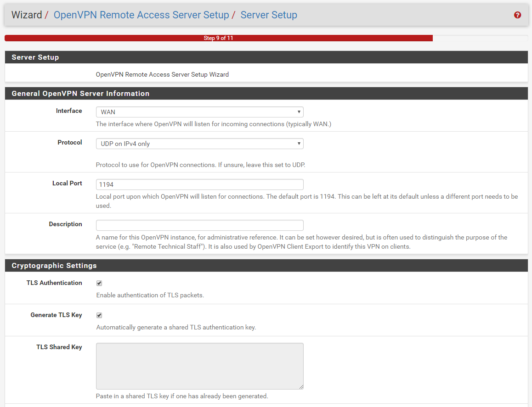The height and width of the screenshot is (407, 532).
Task: Click the Local Port field label
Action: (67, 184)
